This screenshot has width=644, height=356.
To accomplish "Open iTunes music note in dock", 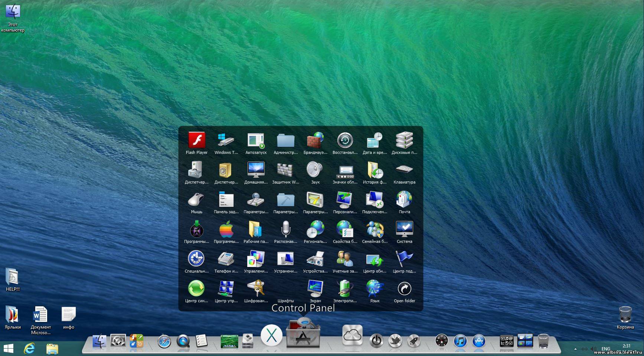I will pos(460,341).
